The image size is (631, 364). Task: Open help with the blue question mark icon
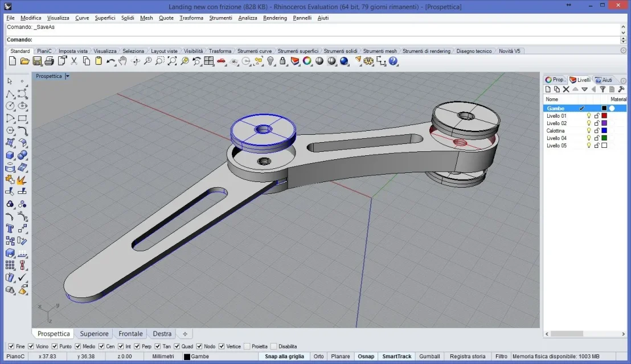393,61
